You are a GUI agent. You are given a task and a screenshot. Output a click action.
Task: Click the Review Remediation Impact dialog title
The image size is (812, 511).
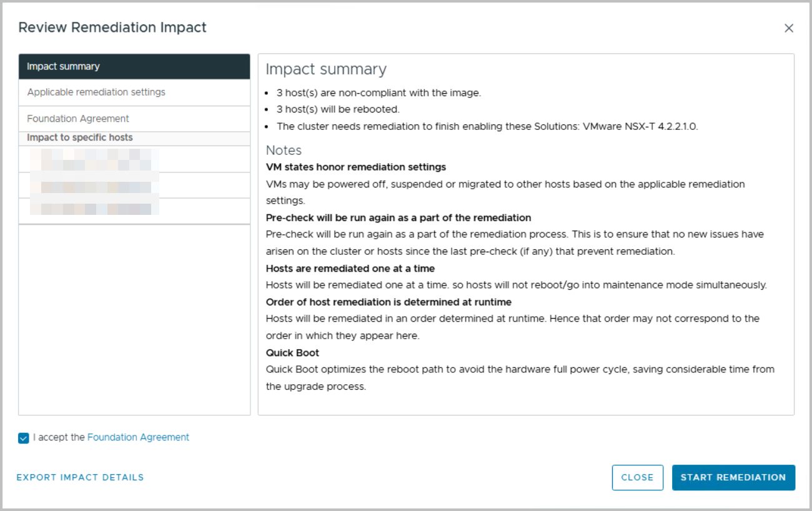112,27
